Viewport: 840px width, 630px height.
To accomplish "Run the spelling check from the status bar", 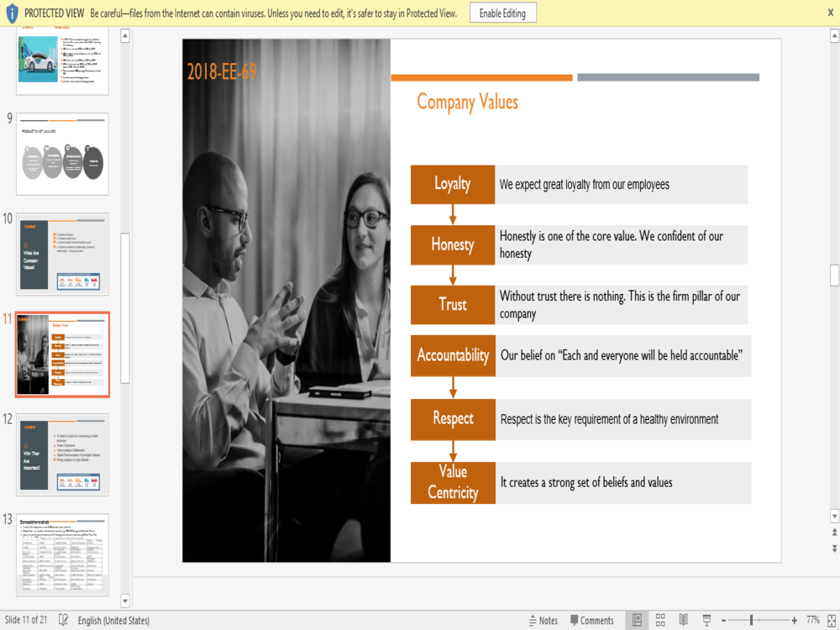I will [x=64, y=620].
